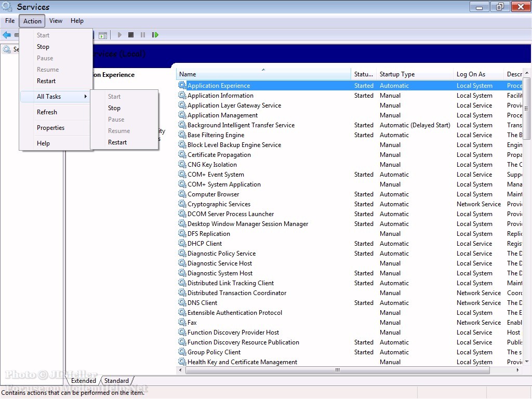Viewport: 532px width, 399px height.
Task: Switch to the Standard tab
Action: (x=116, y=381)
